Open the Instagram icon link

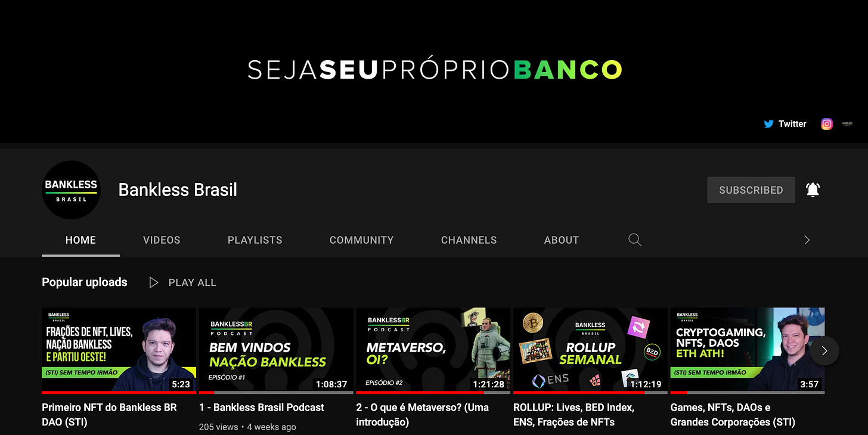pyautogui.click(x=827, y=124)
